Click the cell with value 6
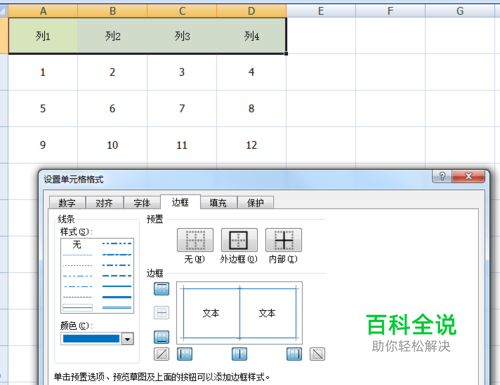Viewport: 500px width, 385px height. [x=113, y=108]
